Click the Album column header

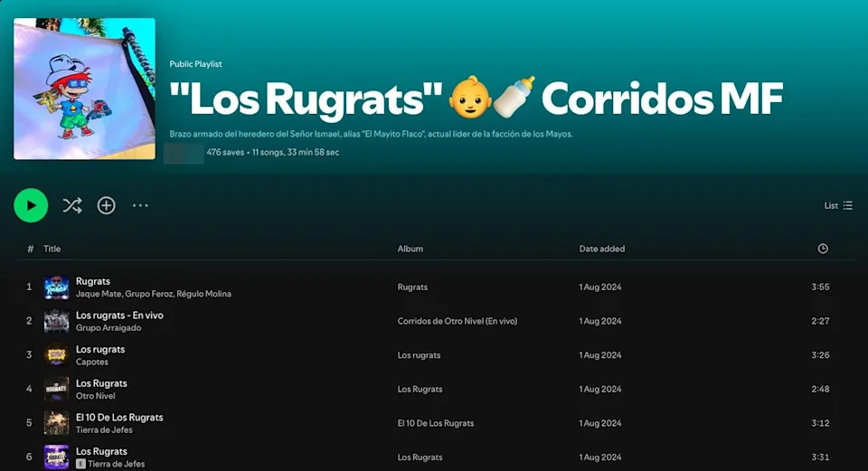point(410,249)
